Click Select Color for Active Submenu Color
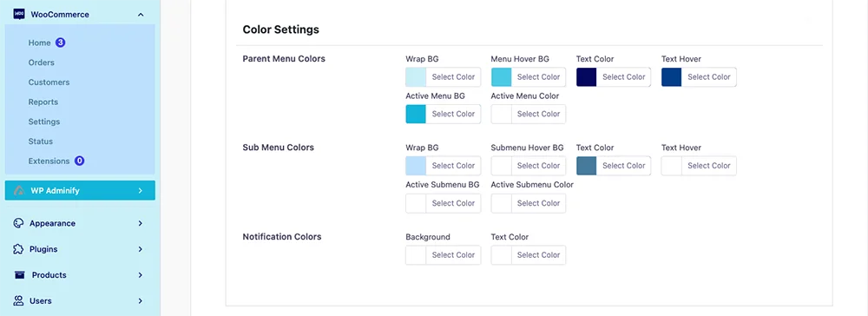 pyautogui.click(x=539, y=203)
